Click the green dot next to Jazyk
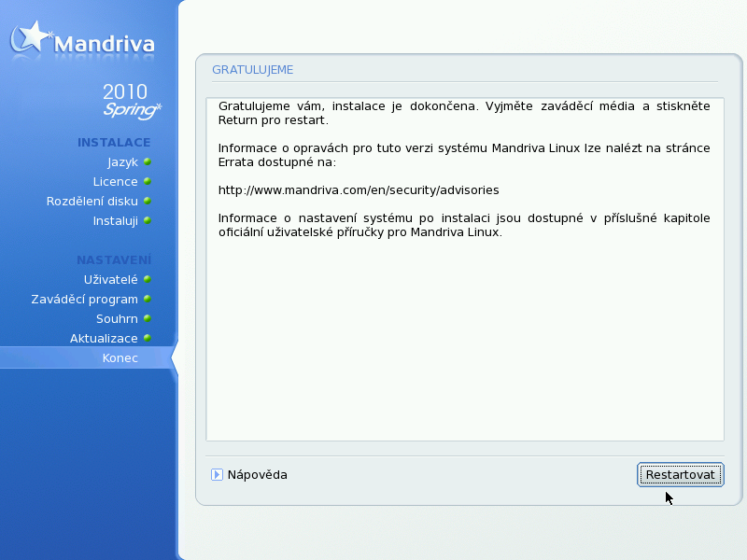Viewport: 747px width, 560px height. click(x=148, y=161)
